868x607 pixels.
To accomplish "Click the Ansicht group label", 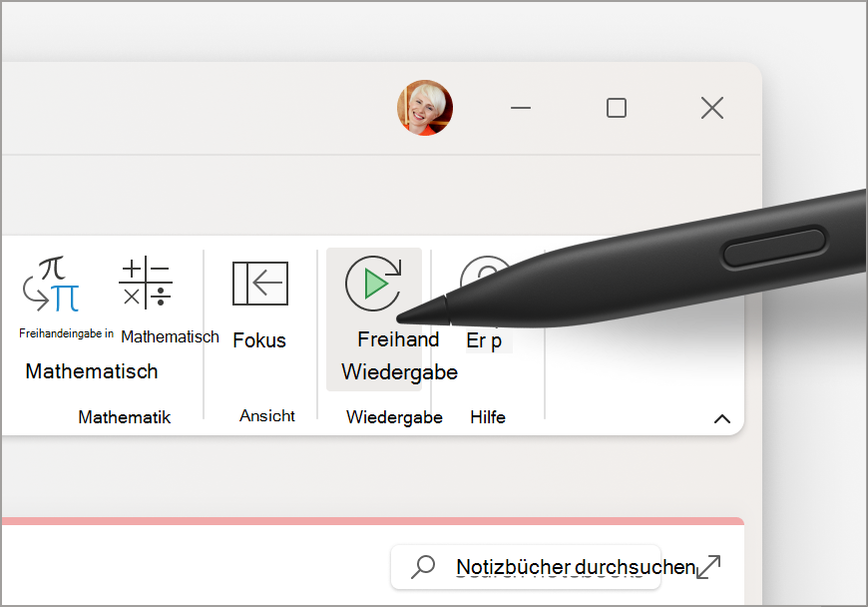I will 266,416.
